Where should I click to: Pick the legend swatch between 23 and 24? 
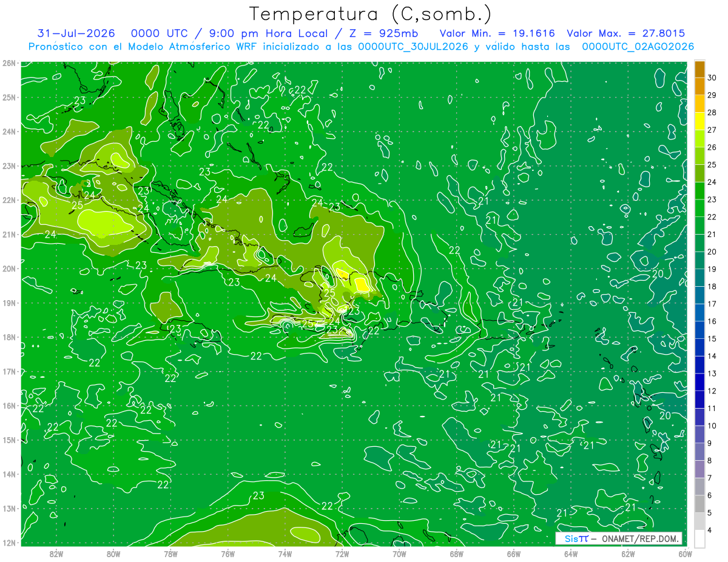coord(699,190)
